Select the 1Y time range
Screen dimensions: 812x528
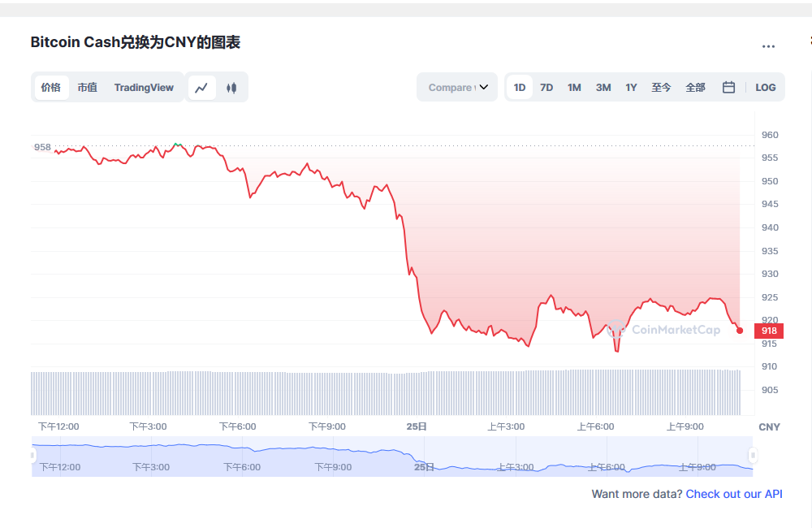tap(631, 87)
